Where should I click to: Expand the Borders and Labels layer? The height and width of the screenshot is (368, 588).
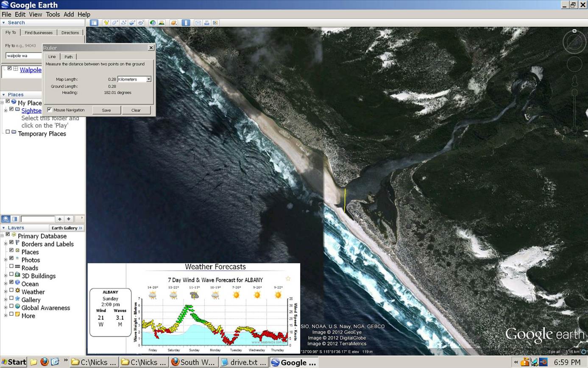(x=6, y=244)
